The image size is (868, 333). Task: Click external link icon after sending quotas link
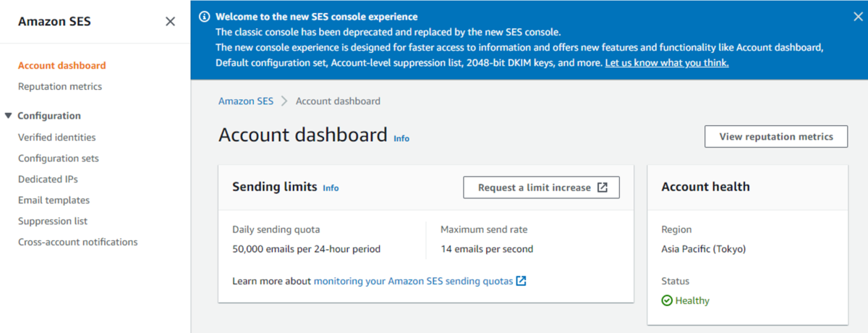pos(521,281)
